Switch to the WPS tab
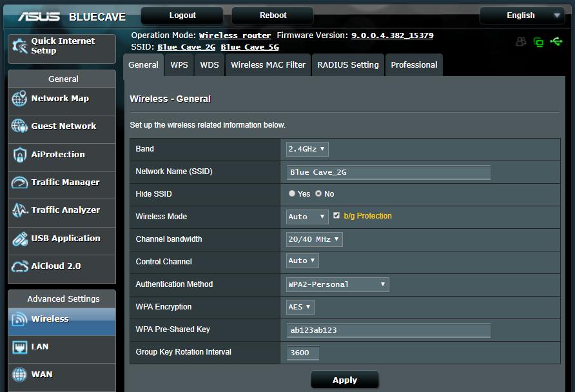 179,65
